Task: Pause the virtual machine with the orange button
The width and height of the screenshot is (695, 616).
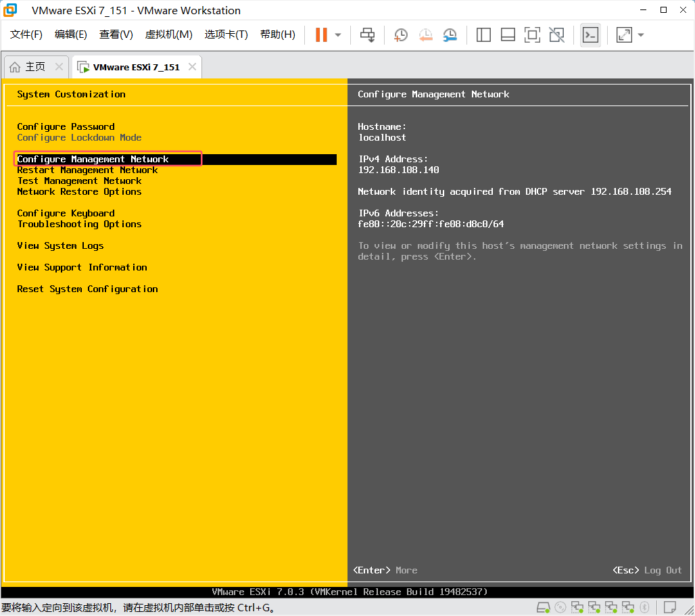Action: pos(321,34)
